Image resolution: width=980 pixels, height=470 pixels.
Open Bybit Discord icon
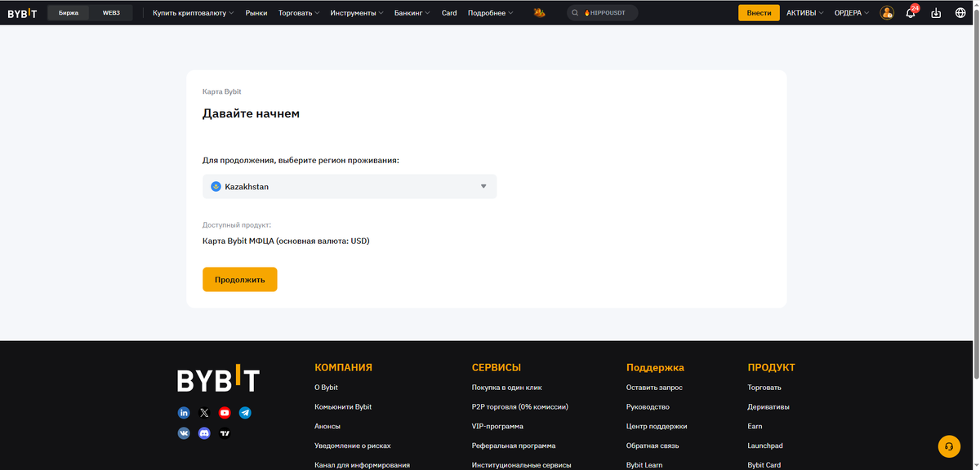click(204, 433)
